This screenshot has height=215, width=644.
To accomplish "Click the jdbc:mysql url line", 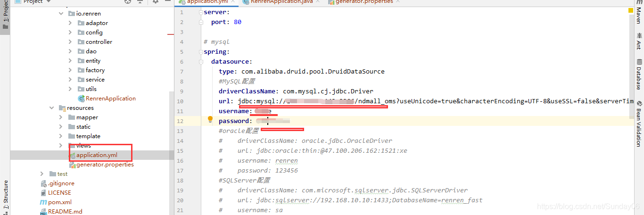I will coord(426,101).
